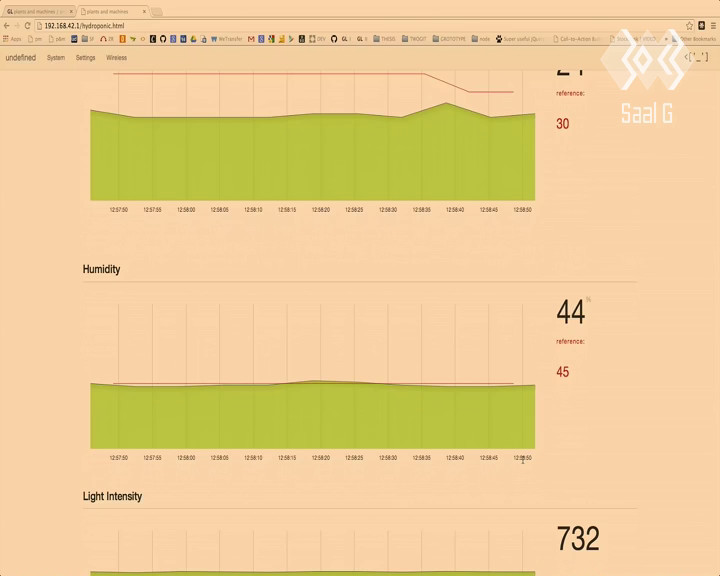Open the Google Drive bookmark icon

(x=193, y=39)
